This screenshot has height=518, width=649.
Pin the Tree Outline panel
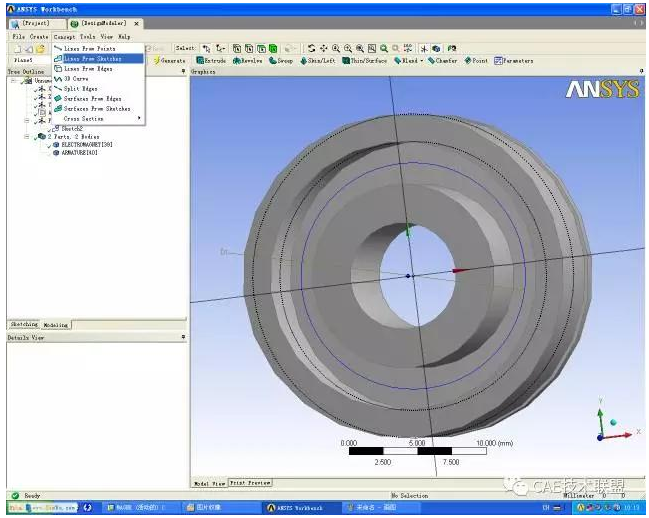coord(183,72)
